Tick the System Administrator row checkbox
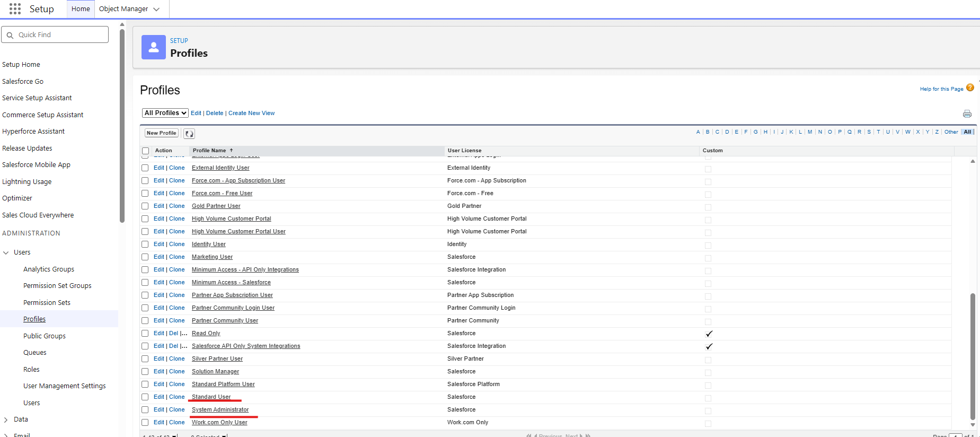Screen dimensions: 980x437 coord(145,410)
